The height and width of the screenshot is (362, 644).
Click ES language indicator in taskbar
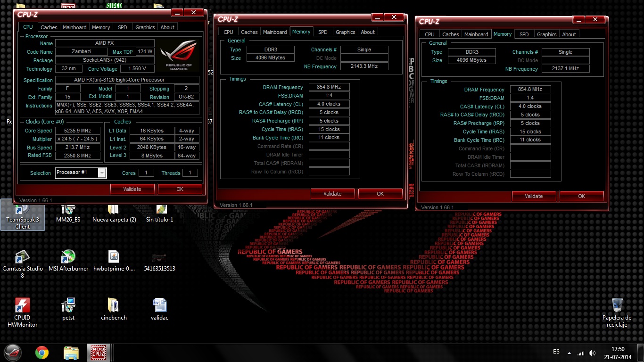point(556,352)
